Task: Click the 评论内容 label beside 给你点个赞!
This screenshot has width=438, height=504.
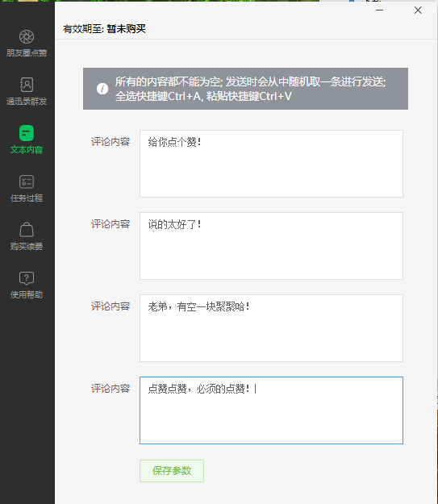Action: tap(111, 142)
